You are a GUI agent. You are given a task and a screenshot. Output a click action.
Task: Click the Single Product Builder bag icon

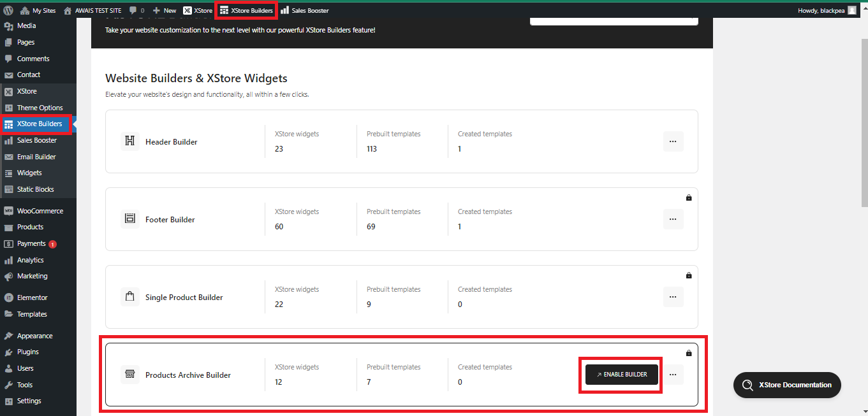tap(130, 297)
